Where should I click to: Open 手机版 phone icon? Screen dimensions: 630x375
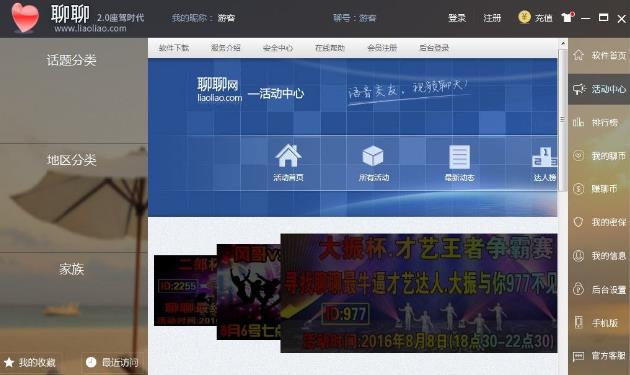(x=578, y=322)
